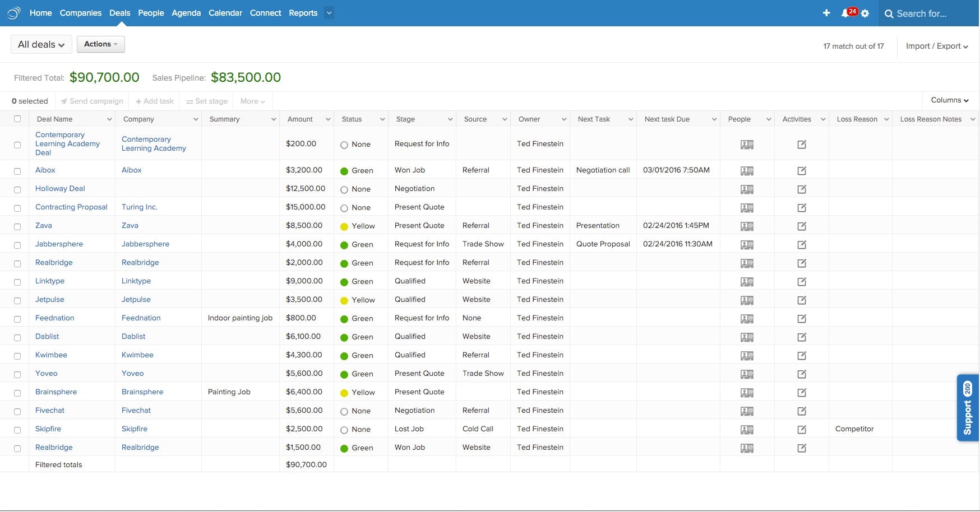The image size is (980, 512).
Task: Open the activities edit icon for Zava
Action: coord(802,226)
